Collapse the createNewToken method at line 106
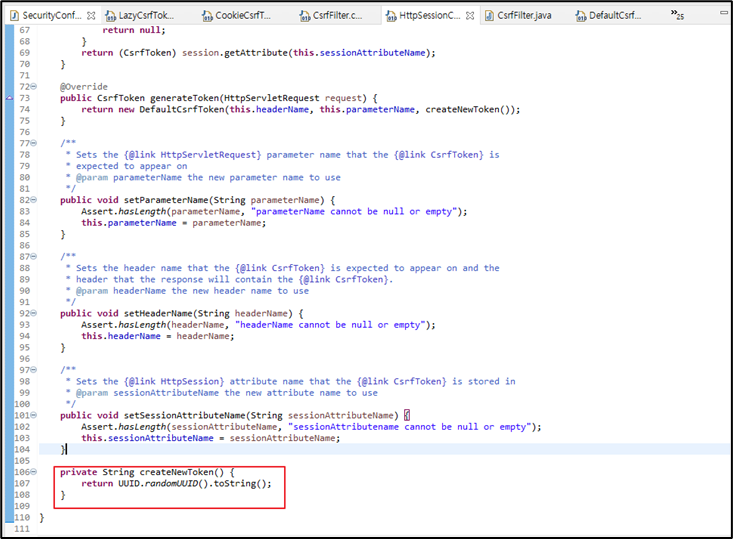The width and height of the screenshot is (733, 539). click(x=34, y=472)
